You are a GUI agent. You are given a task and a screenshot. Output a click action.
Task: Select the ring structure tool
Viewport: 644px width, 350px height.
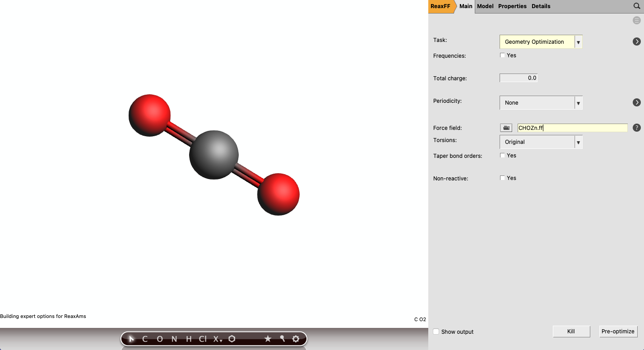(x=232, y=339)
